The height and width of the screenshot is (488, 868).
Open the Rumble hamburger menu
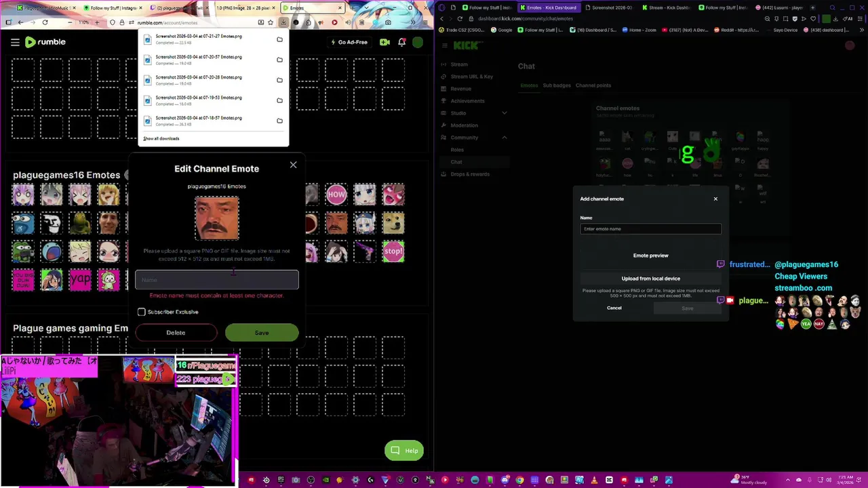(15, 42)
